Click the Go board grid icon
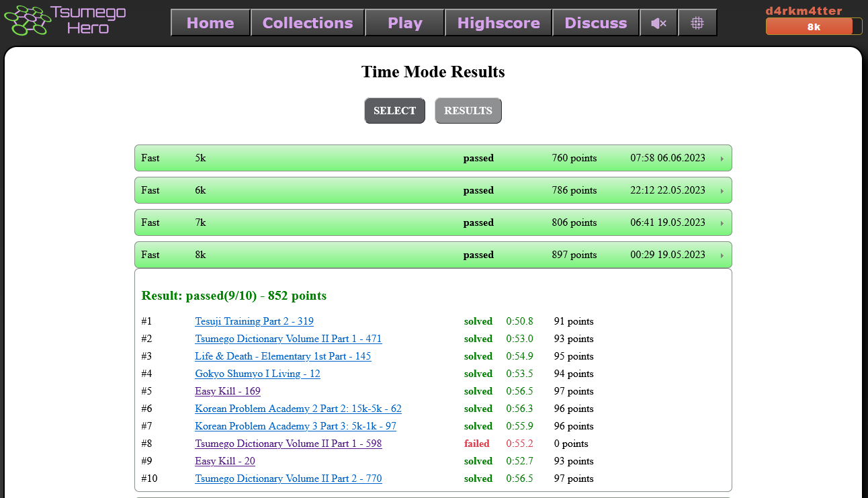This screenshot has width=868, height=498. click(697, 23)
